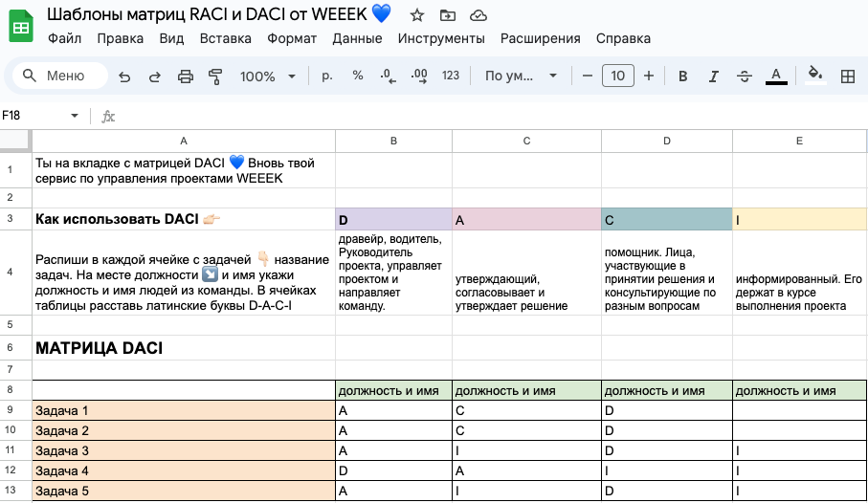Select all cells via corner box
The height and width of the screenshot is (503, 868).
(15, 141)
